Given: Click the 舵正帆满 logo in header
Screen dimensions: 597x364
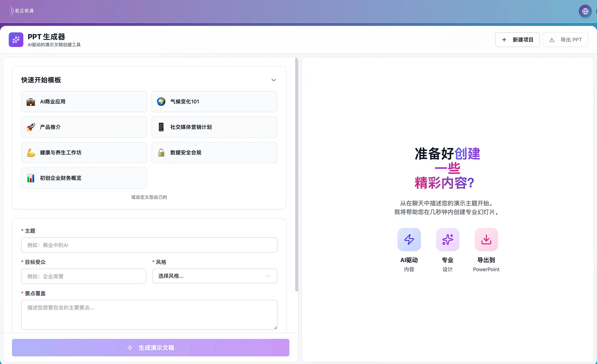Looking at the screenshot, I should pos(22,11).
